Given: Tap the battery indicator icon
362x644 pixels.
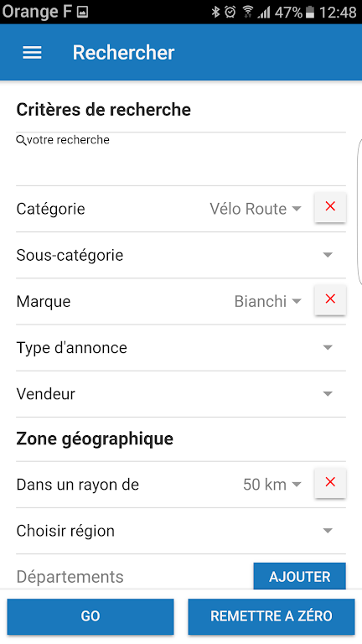Looking at the screenshot, I should click(x=310, y=12).
